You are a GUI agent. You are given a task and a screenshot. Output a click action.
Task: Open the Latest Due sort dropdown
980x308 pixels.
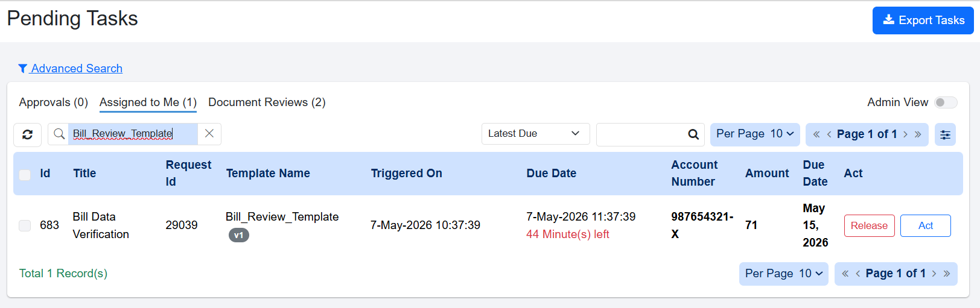coord(535,134)
